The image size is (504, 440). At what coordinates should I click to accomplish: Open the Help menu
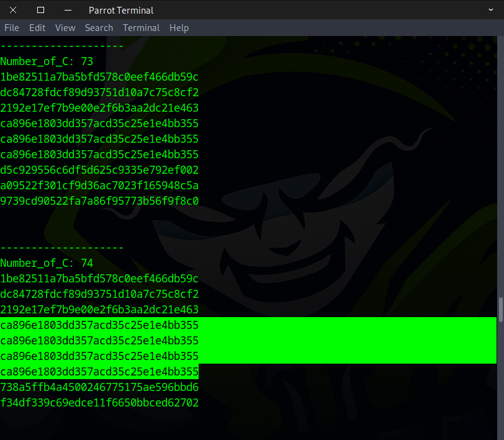point(179,28)
